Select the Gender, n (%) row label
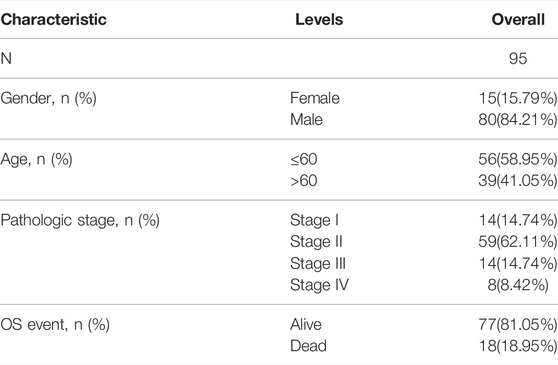Image resolution: width=558 pixels, height=365 pixels. [48, 99]
